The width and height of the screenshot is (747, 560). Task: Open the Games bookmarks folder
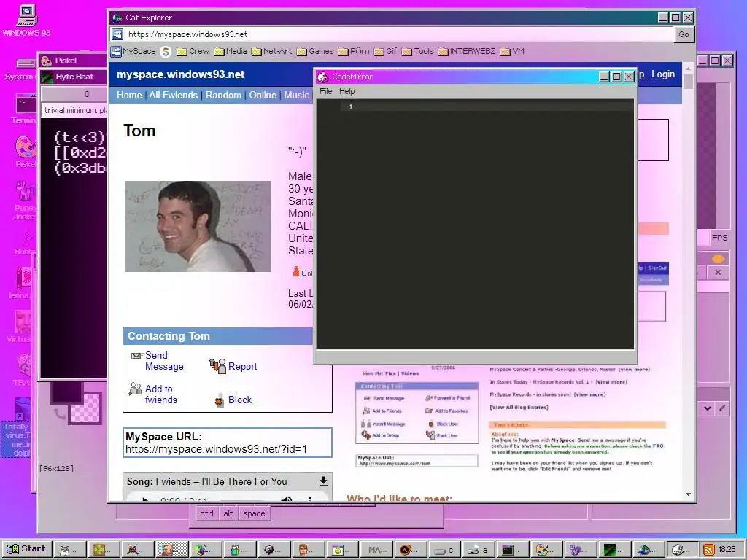point(315,52)
